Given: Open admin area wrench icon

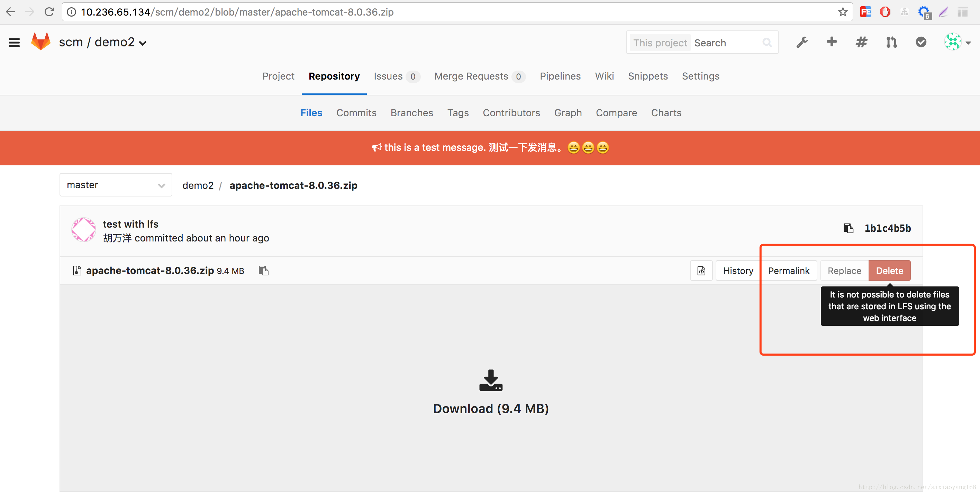Looking at the screenshot, I should click(802, 42).
